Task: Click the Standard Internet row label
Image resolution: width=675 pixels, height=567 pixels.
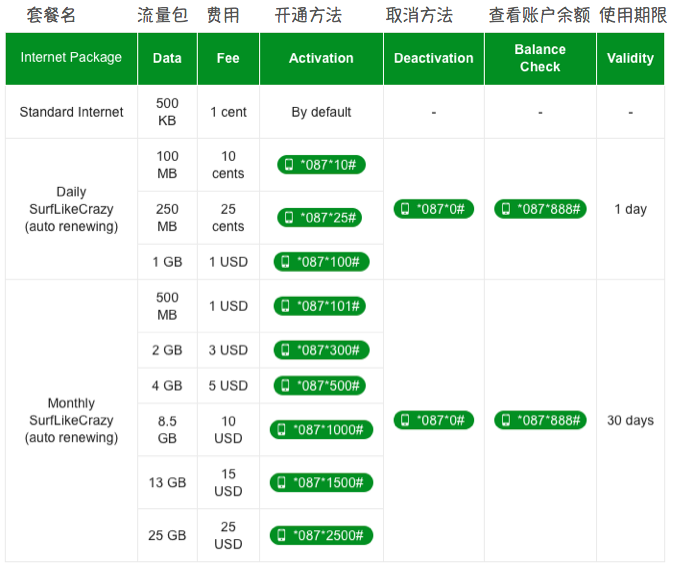Action: click(x=71, y=112)
